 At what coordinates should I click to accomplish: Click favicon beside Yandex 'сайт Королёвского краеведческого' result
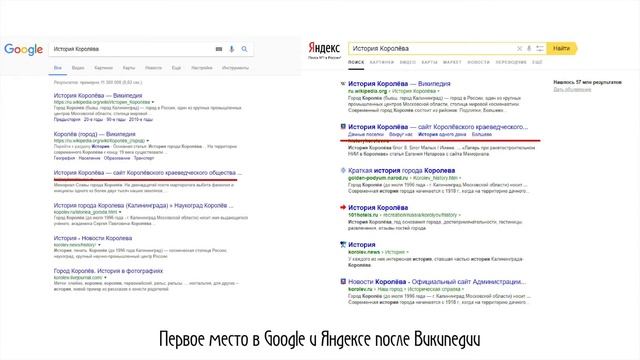[343, 127]
